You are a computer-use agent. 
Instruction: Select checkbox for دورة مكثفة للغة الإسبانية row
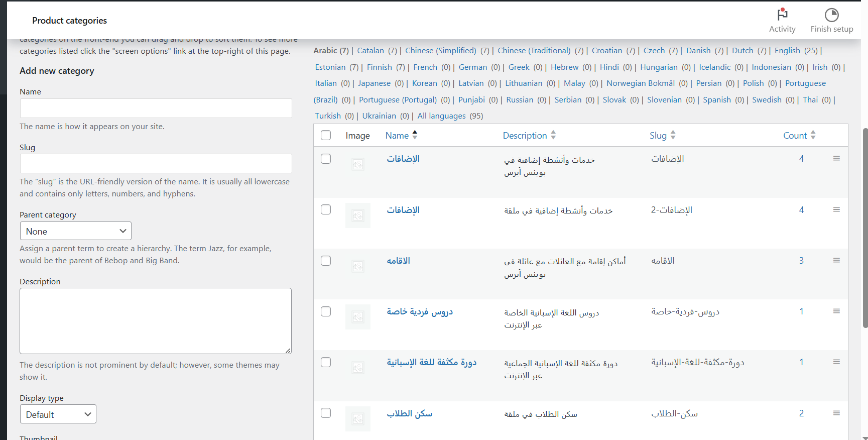pyautogui.click(x=326, y=362)
